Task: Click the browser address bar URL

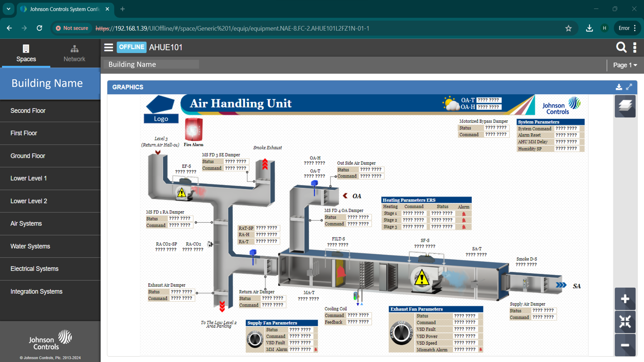Action: (x=233, y=28)
